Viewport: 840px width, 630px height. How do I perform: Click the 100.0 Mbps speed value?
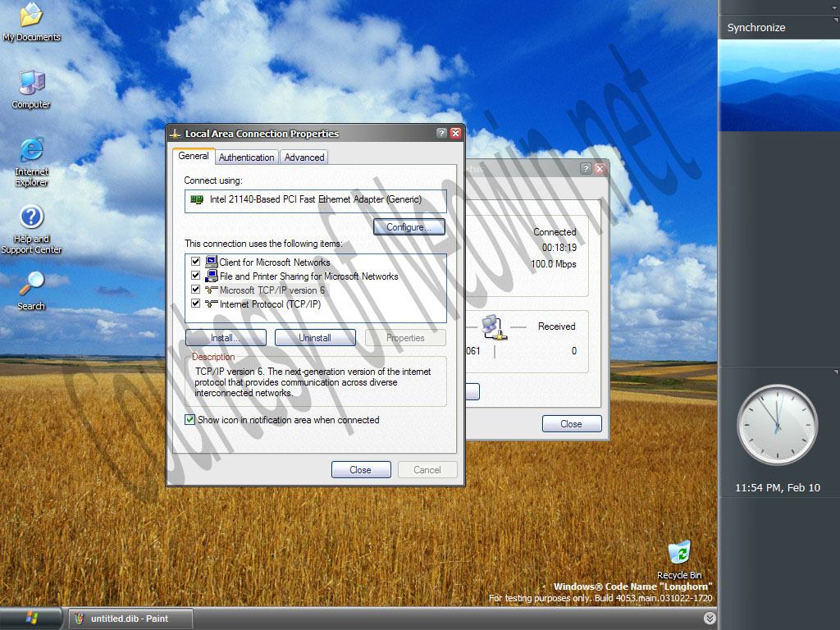click(554, 263)
